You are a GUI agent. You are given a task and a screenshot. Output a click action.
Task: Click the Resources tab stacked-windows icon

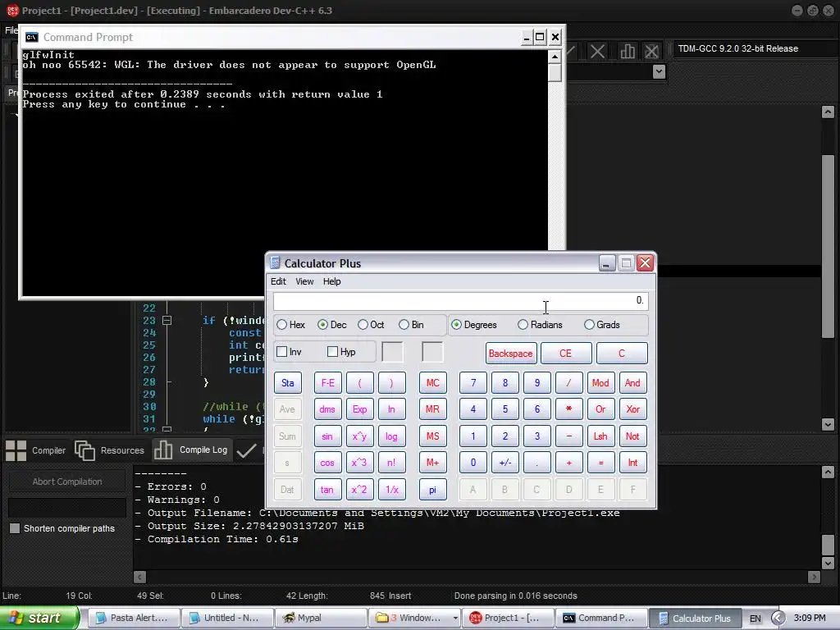click(x=84, y=450)
